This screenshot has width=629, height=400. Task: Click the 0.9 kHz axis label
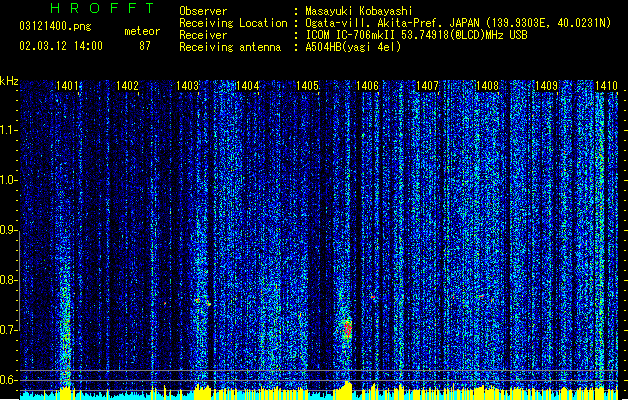point(9,230)
